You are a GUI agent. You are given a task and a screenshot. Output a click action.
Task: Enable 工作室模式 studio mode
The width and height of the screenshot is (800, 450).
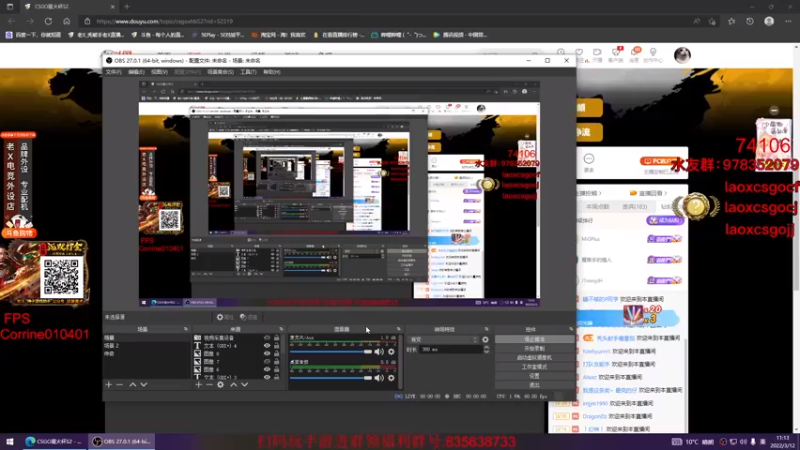[534, 367]
